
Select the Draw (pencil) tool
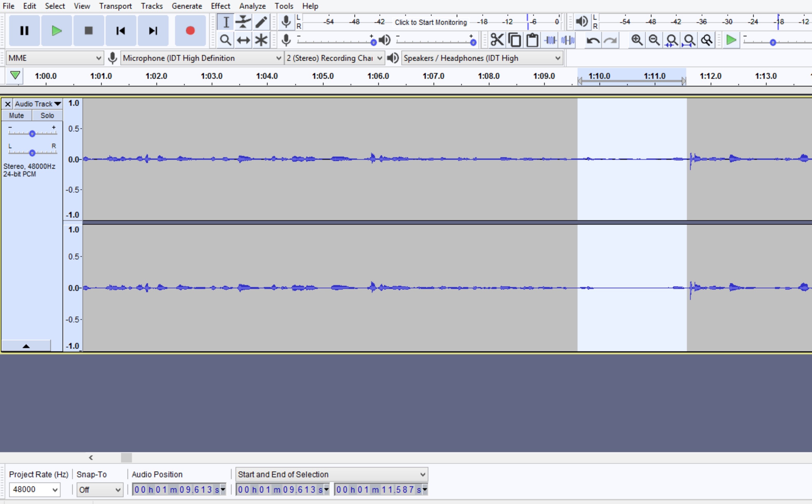pyautogui.click(x=261, y=22)
